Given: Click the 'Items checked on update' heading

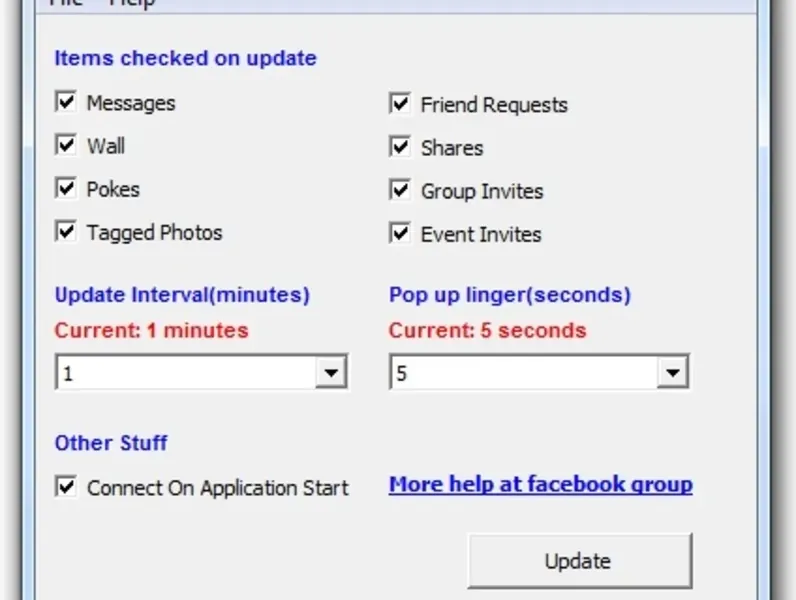Looking at the screenshot, I should tap(185, 58).
